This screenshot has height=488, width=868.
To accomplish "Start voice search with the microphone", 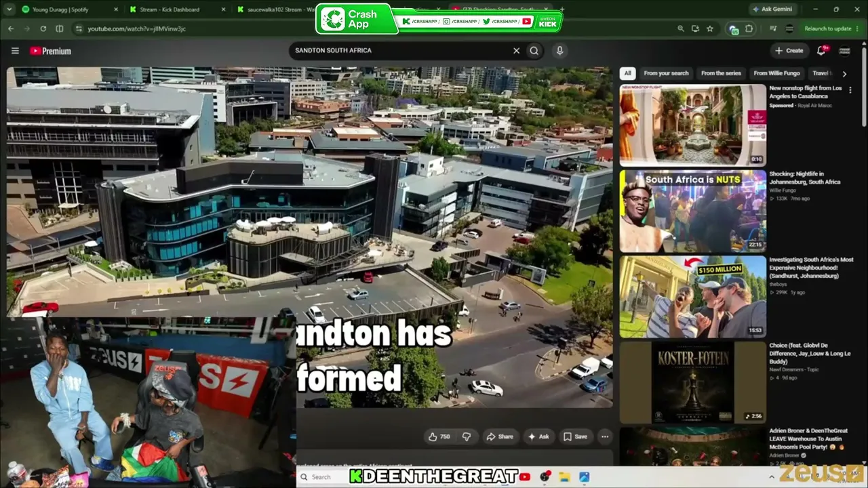I will [559, 50].
